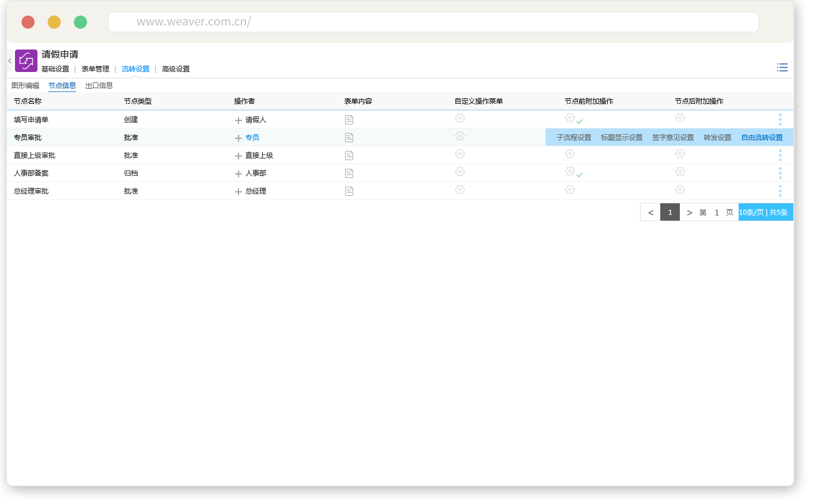Click the purple workflow app icon
Viewport: 821px width, 504px height.
(26, 60)
